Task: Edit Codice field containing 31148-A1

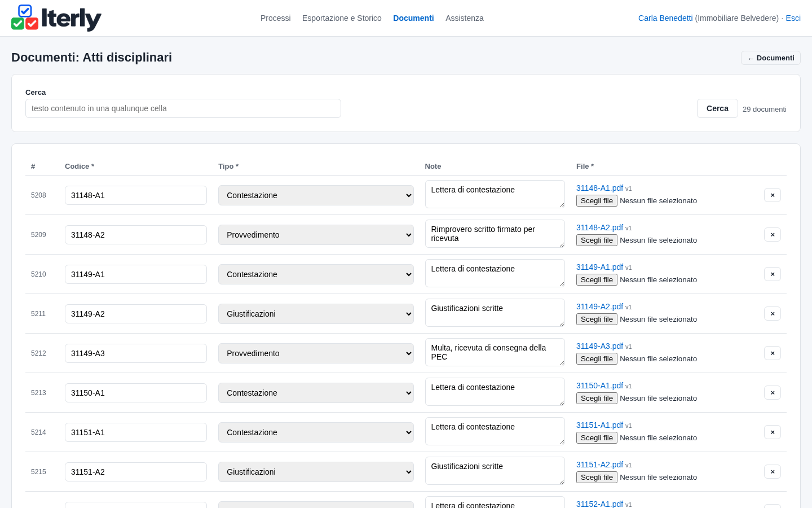Action: click(136, 195)
